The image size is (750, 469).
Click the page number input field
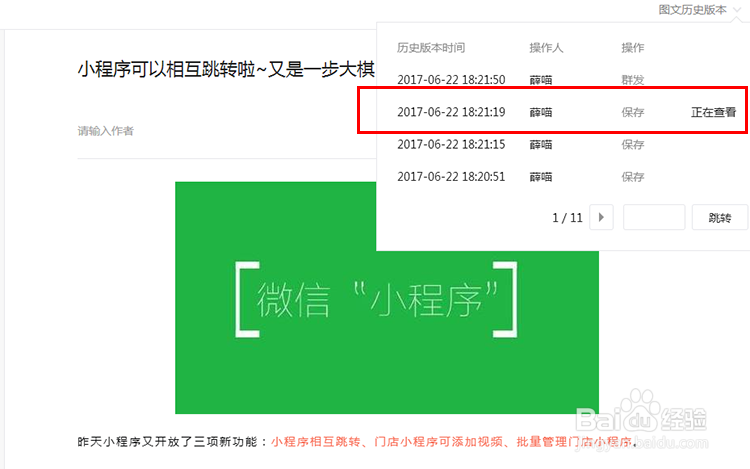(x=654, y=218)
